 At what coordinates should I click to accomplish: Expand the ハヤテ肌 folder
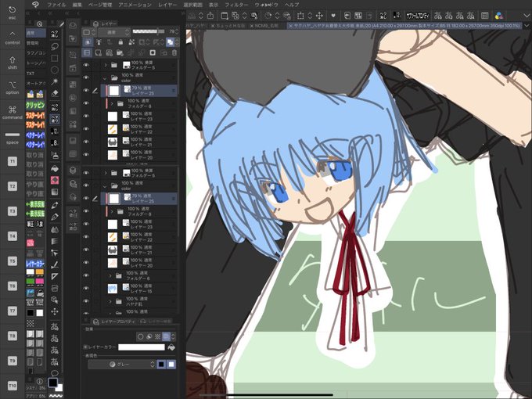click(x=110, y=301)
